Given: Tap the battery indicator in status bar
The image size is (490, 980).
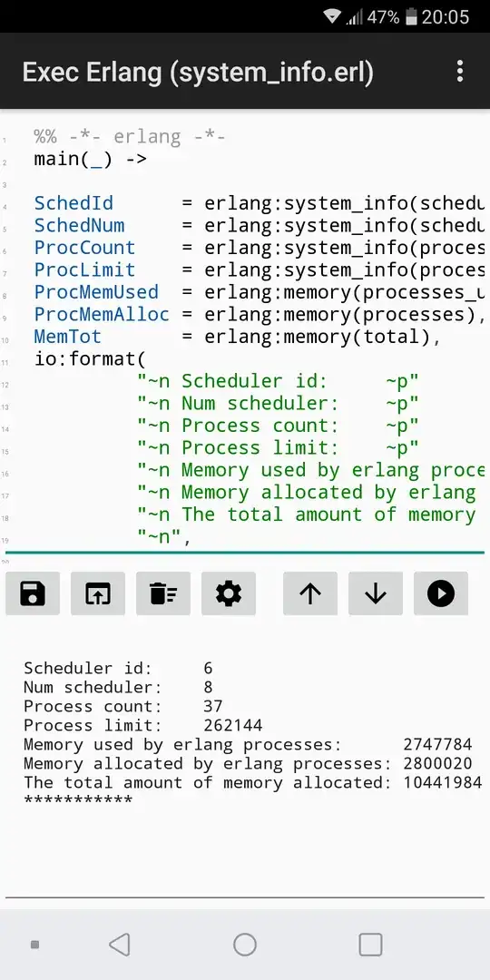Looking at the screenshot, I should [x=411, y=17].
